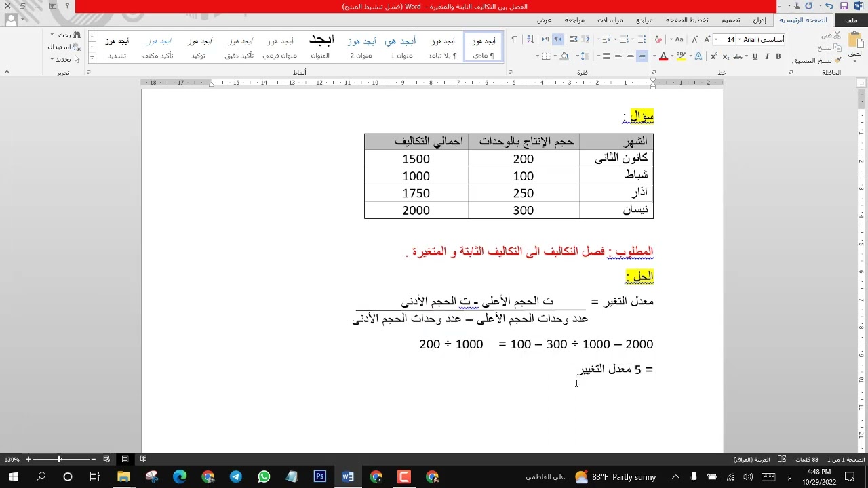Increase font size with Grow Font
This screenshot has width=868, height=488.
point(707,39)
